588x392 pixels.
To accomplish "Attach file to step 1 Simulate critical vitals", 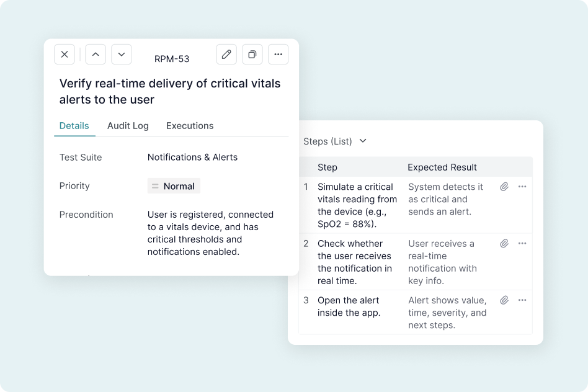I will [x=504, y=187].
